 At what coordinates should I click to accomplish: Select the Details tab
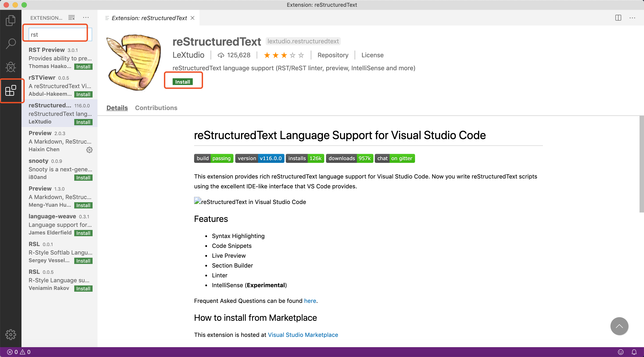[117, 108]
